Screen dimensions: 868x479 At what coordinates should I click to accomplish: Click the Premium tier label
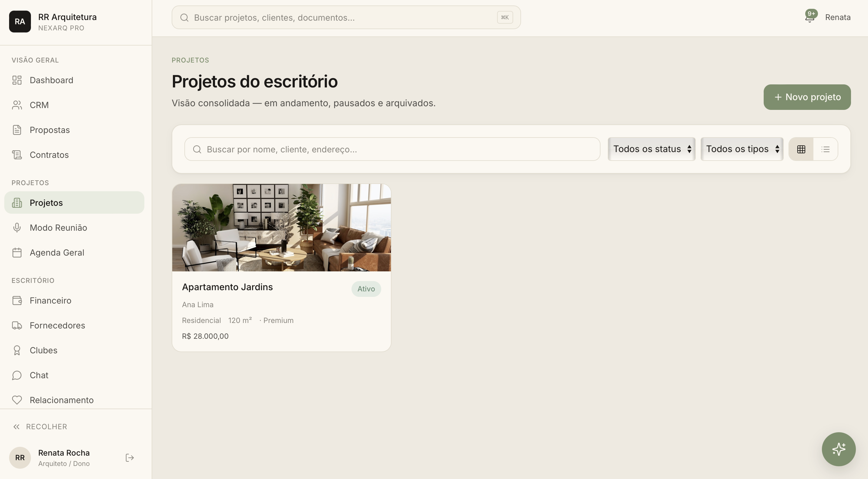278,321
